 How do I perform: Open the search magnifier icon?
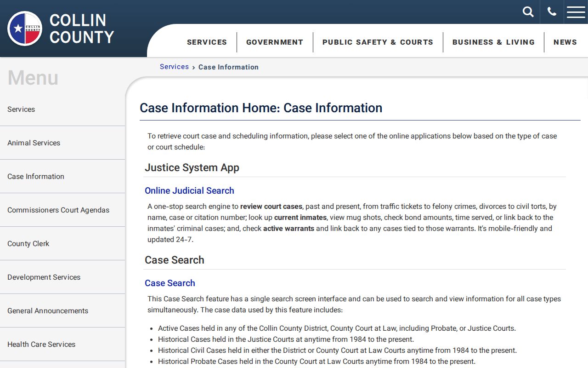point(528,12)
